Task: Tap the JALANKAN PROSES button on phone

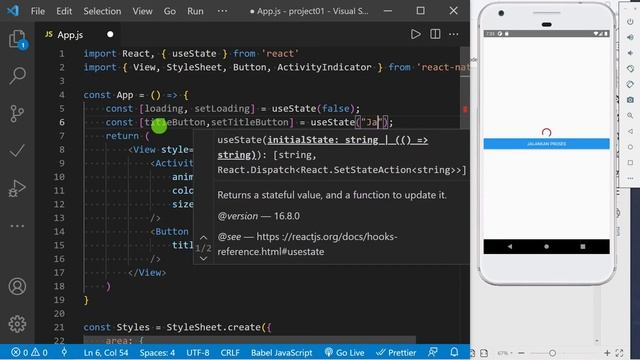Action: (547, 144)
